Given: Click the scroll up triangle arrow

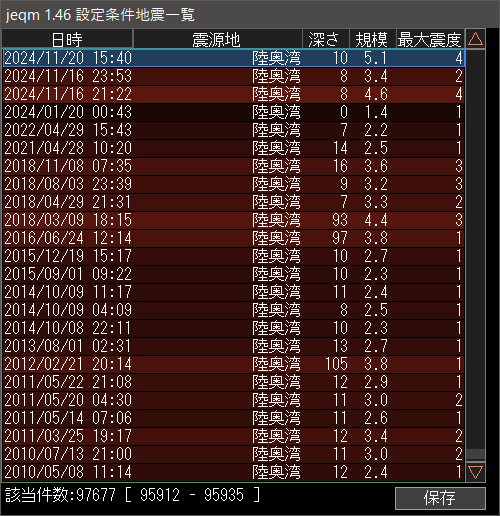Looking at the screenshot, I should coord(475,39).
